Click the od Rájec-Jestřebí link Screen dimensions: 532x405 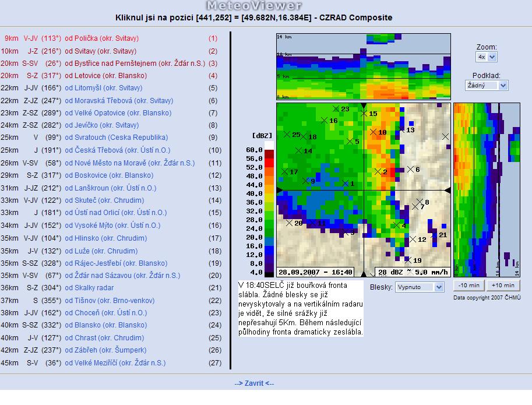coord(116,263)
